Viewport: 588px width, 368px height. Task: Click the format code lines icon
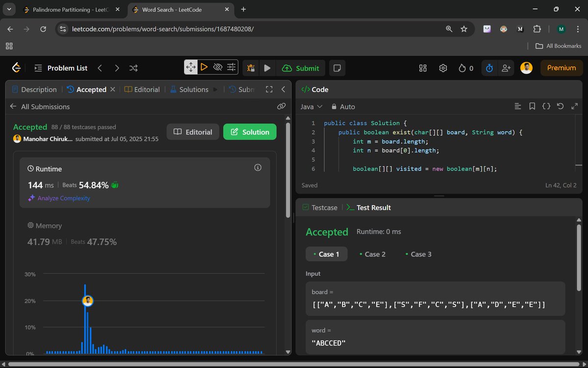[517, 106]
